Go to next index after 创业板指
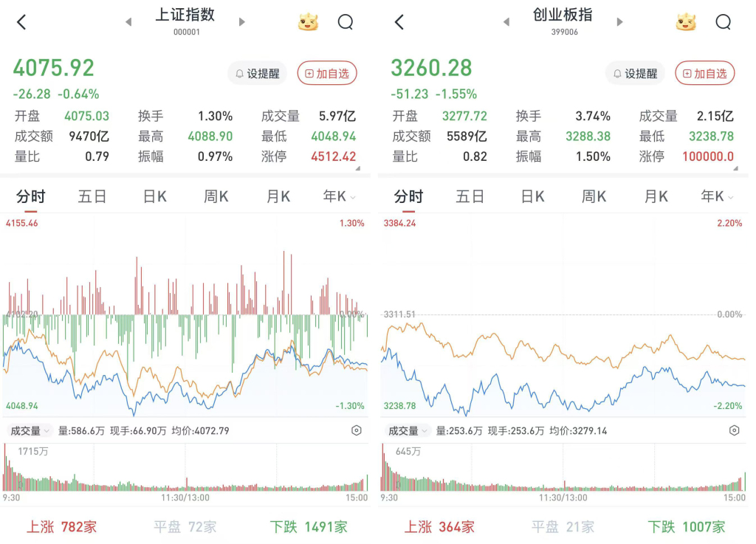Image resolution: width=756 pixels, height=544 pixels. (619, 22)
